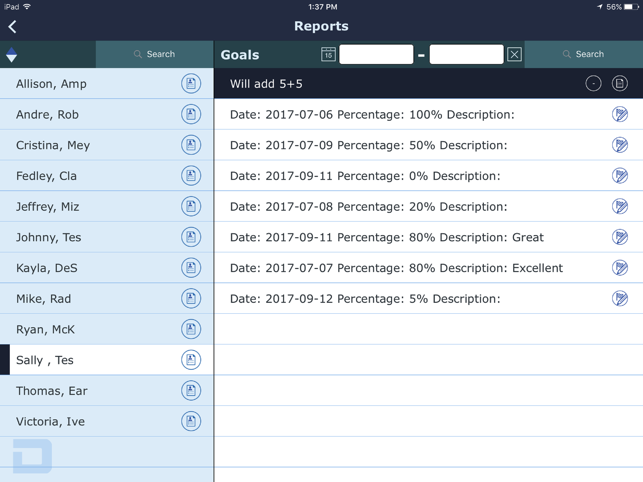Open the report icon for Cristina, Mey
The width and height of the screenshot is (643, 482).
[x=191, y=145]
